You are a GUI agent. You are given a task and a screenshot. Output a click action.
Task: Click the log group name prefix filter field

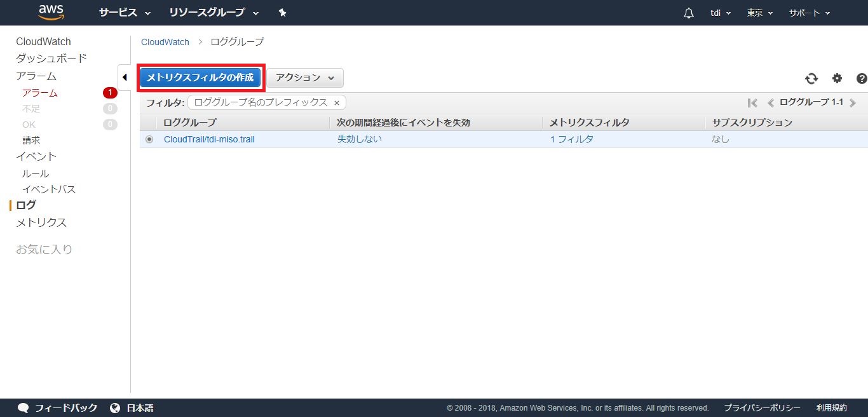tap(261, 102)
